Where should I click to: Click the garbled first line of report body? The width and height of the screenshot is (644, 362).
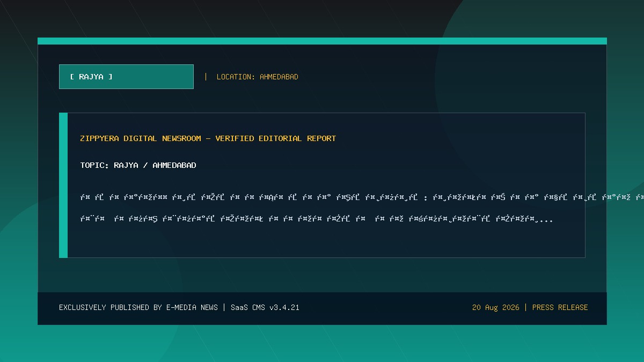362,197
